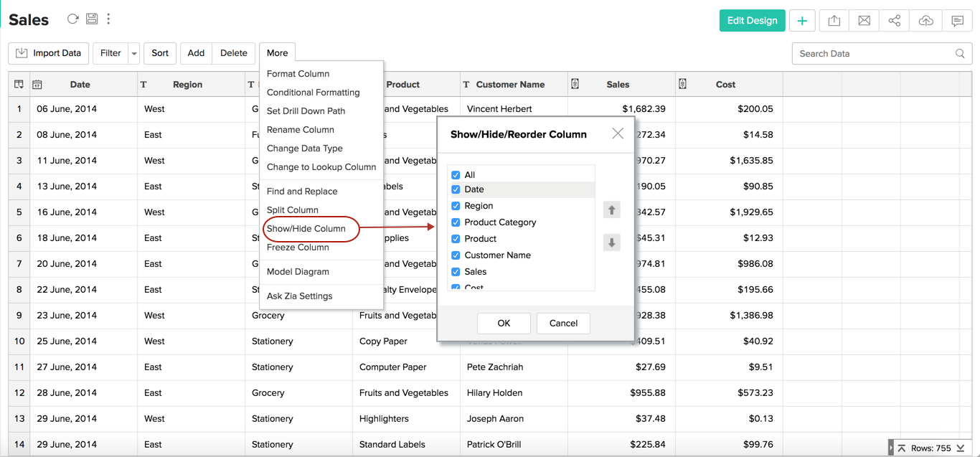Select Conditional Formatting menu entry
Viewport: 980px width, 457px height.
tap(313, 93)
